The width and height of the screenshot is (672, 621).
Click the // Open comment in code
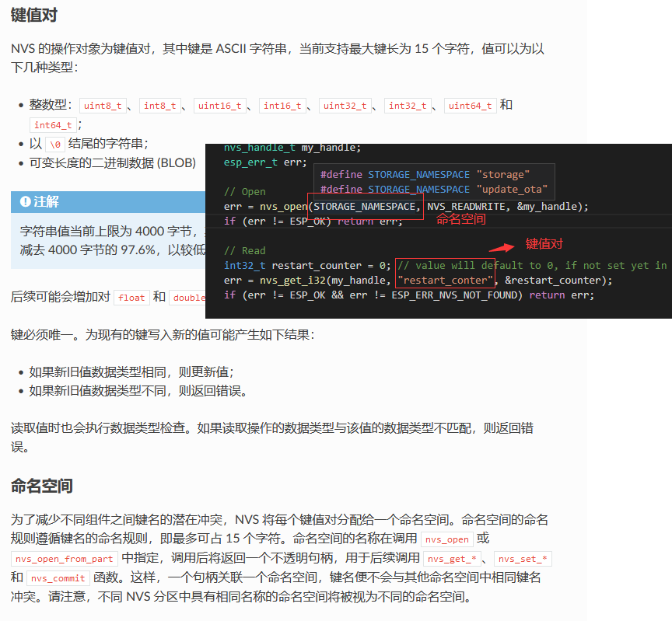[245, 191]
